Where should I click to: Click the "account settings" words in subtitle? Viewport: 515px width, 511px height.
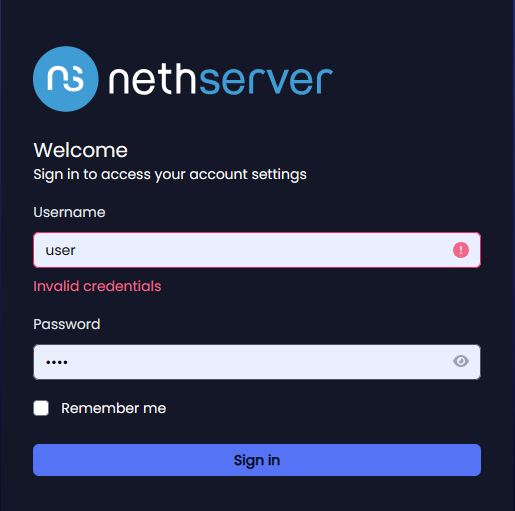pyautogui.click(x=248, y=175)
